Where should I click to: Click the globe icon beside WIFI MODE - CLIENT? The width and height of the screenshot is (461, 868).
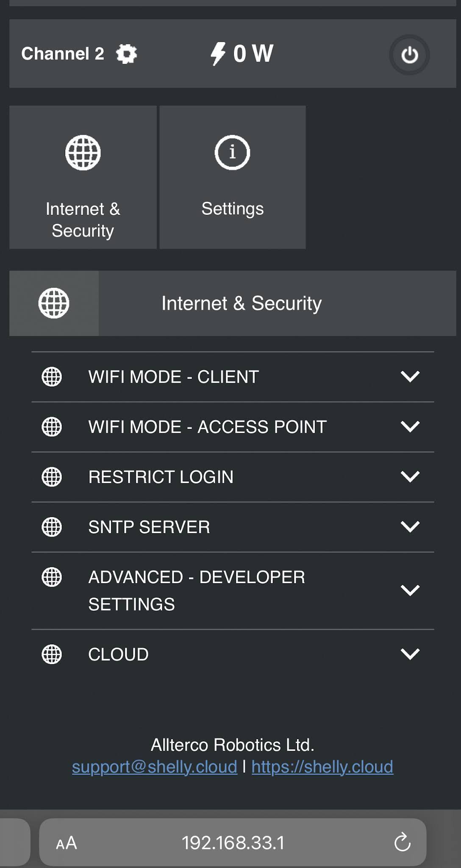click(52, 376)
